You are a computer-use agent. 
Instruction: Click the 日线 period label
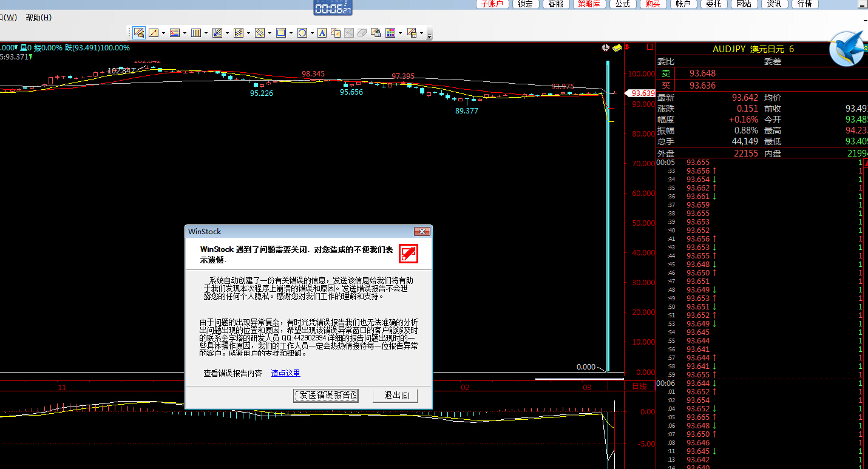[x=640, y=386]
